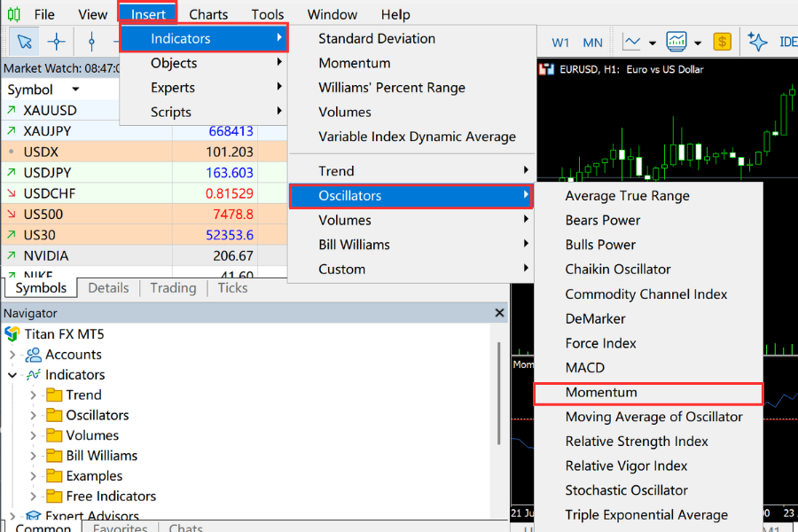Choose Williams' Percent Range indicator
798x532 pixels.
pos(412,88)
